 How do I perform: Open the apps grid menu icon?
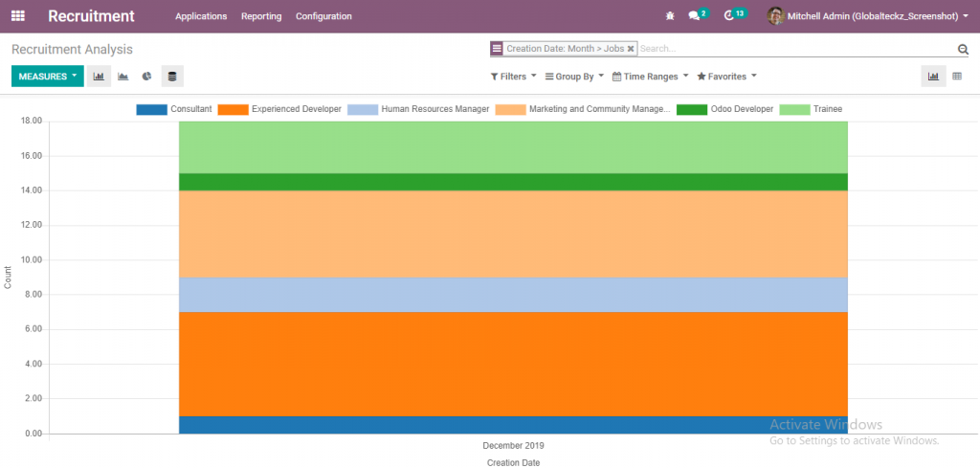18,16
